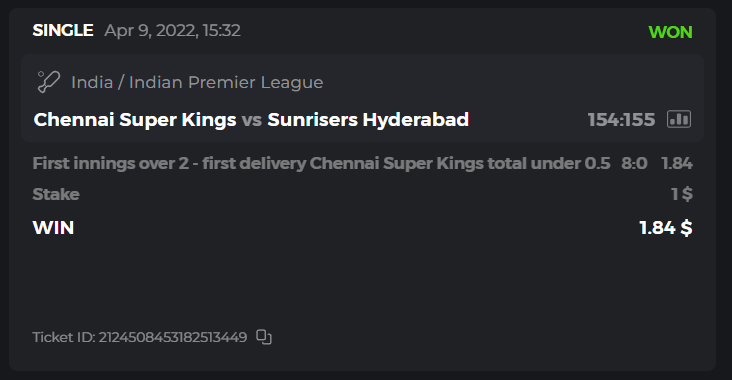The width and height of the screenshot is (732, 380).
Task: Open Sunrisers Hyderabad team name
Action: (368, 120)
